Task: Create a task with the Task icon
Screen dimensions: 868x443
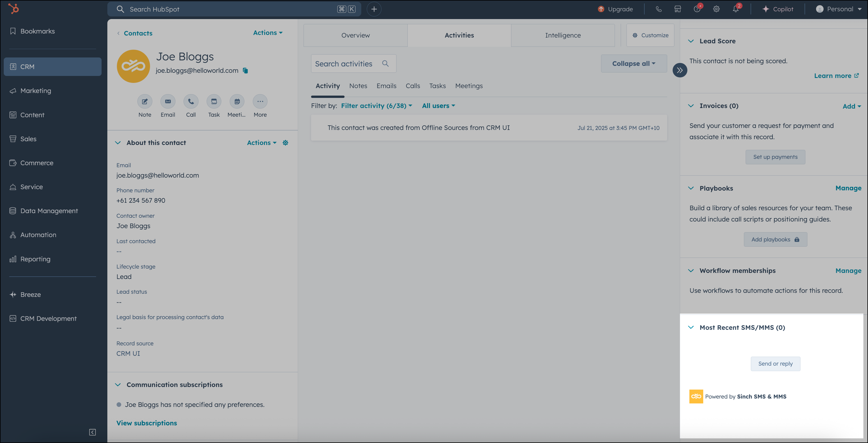Action: pos(214,101)
